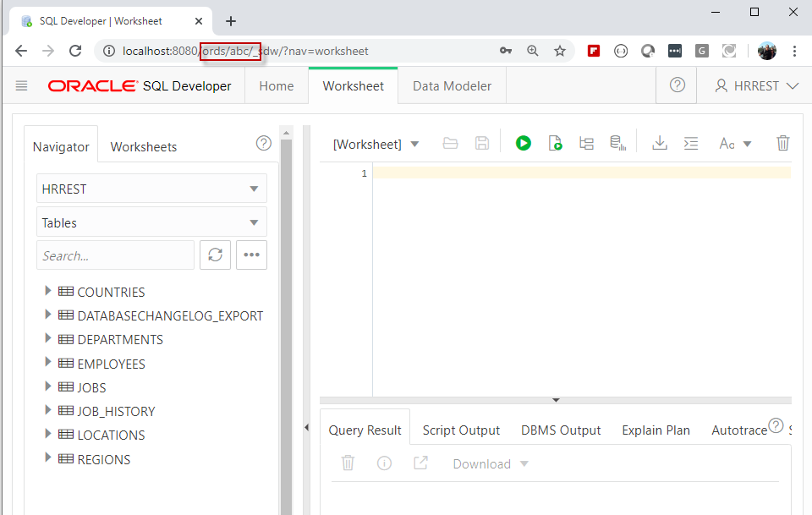Expand the DATABASECHANGELOG_EXPORT table node

point(47,315)
